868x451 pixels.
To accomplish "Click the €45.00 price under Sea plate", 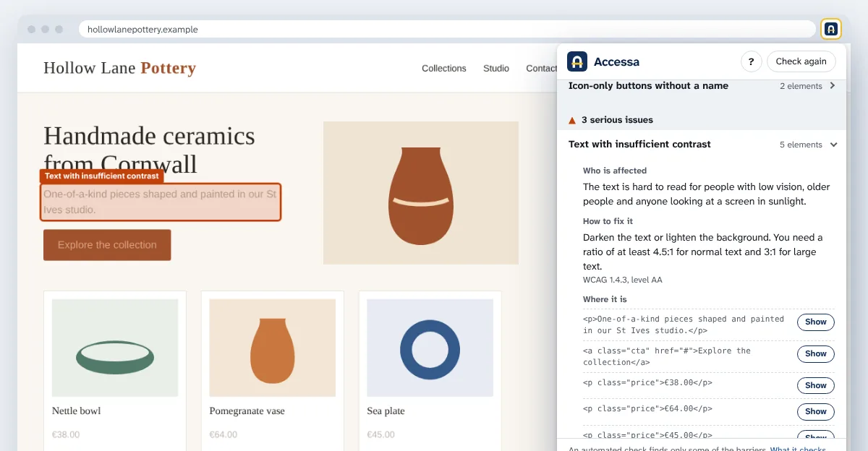I will [x=381, y=435].
